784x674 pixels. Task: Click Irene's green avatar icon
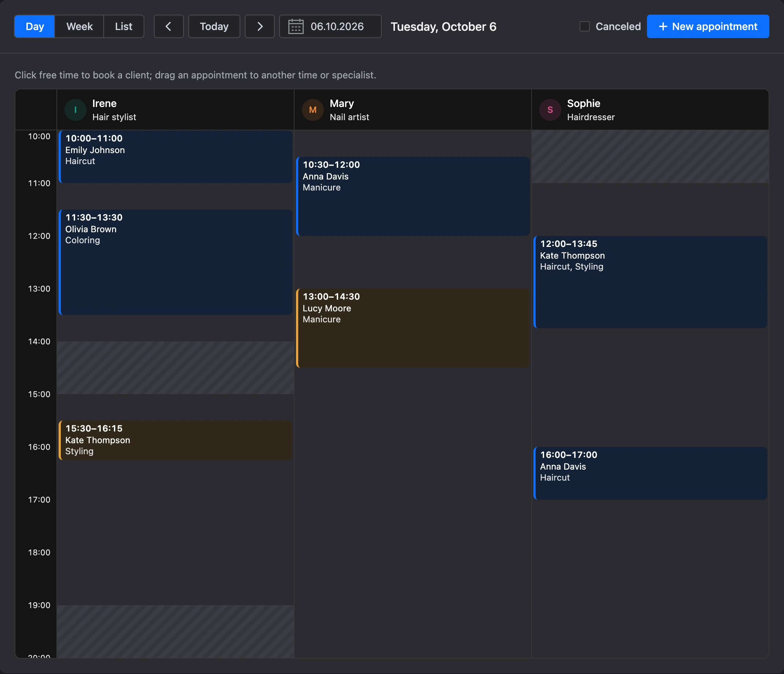click(75, 110)
